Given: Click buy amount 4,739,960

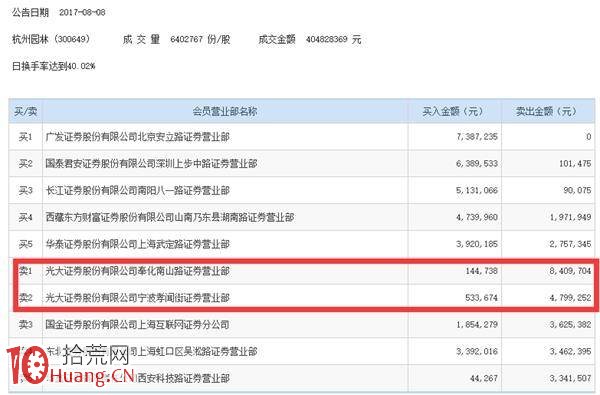Looking at the screenshot, I should pyautogui.click(x=477, y=217).
